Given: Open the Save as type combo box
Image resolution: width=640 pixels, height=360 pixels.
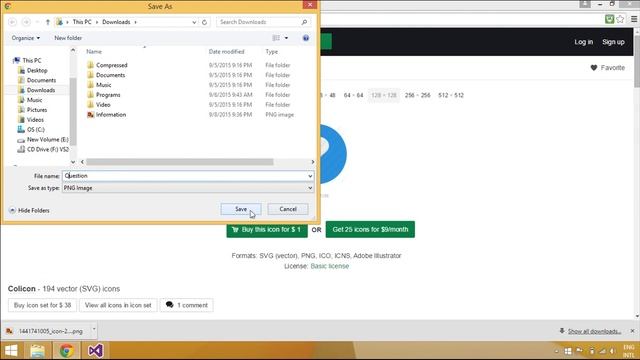Looking at the screenshot, I should pos(188,188).
